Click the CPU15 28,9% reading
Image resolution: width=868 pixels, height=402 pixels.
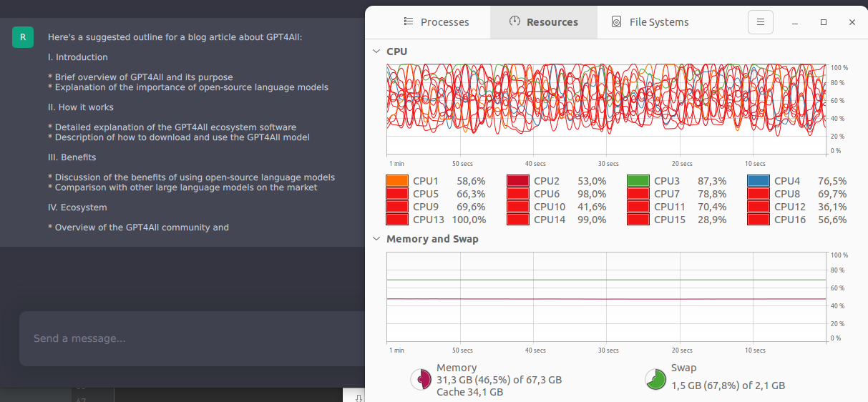point(712,220)
